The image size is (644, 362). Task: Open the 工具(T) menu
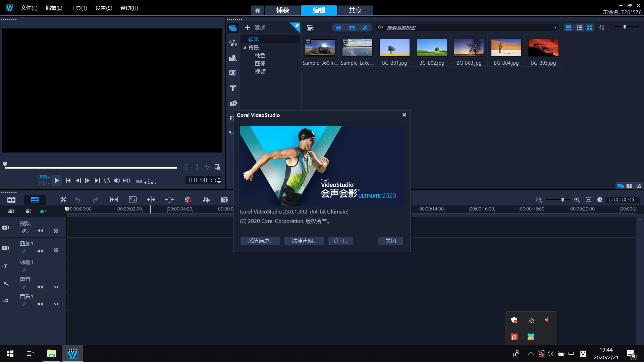78,8
